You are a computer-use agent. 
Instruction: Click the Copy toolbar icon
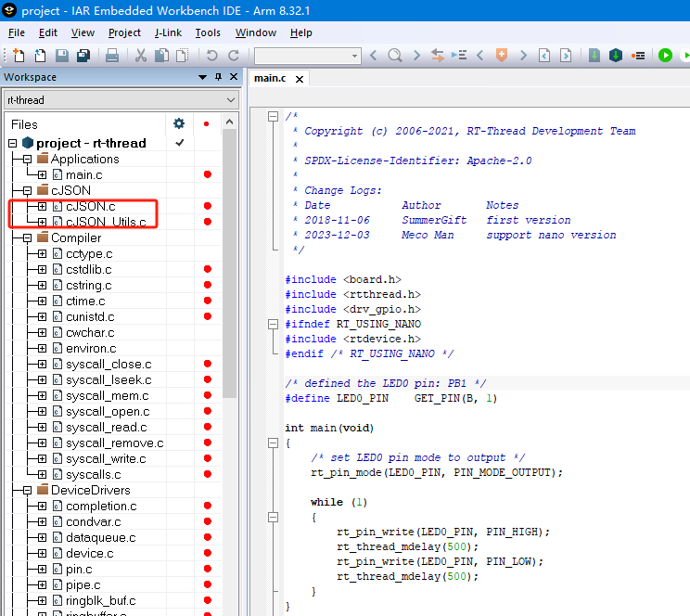(x=161, y=56)
